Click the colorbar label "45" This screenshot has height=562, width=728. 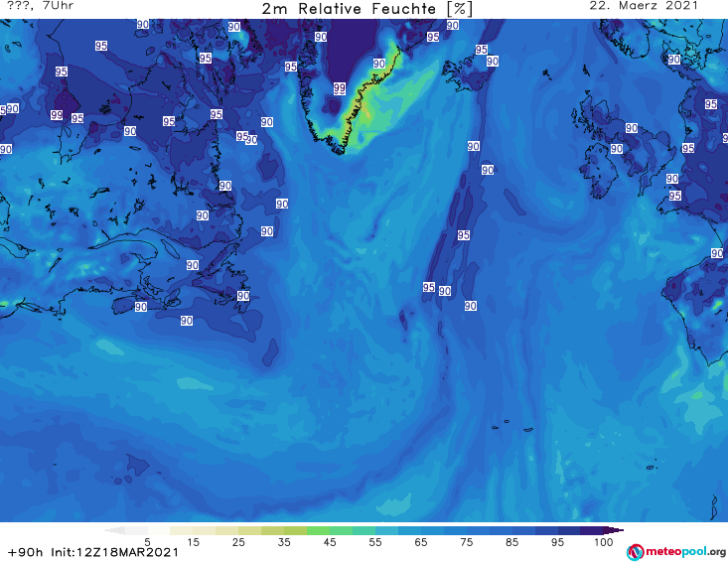coord(330,542)
